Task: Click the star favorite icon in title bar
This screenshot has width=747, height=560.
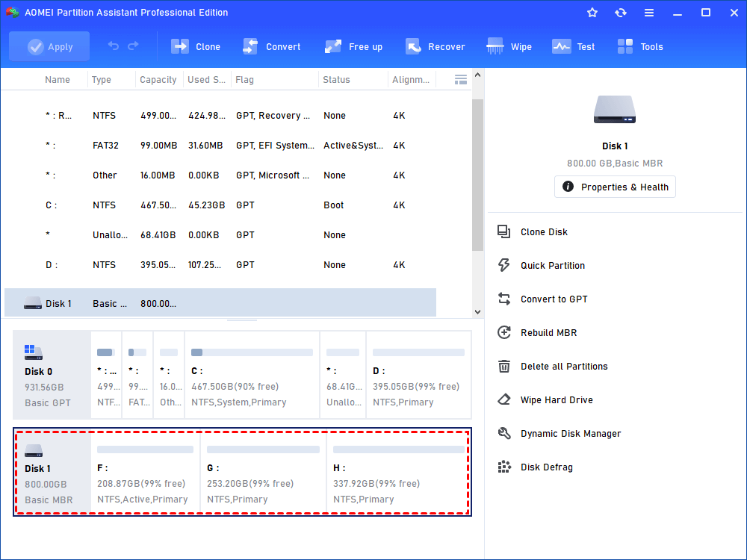Action: point(592,13)
